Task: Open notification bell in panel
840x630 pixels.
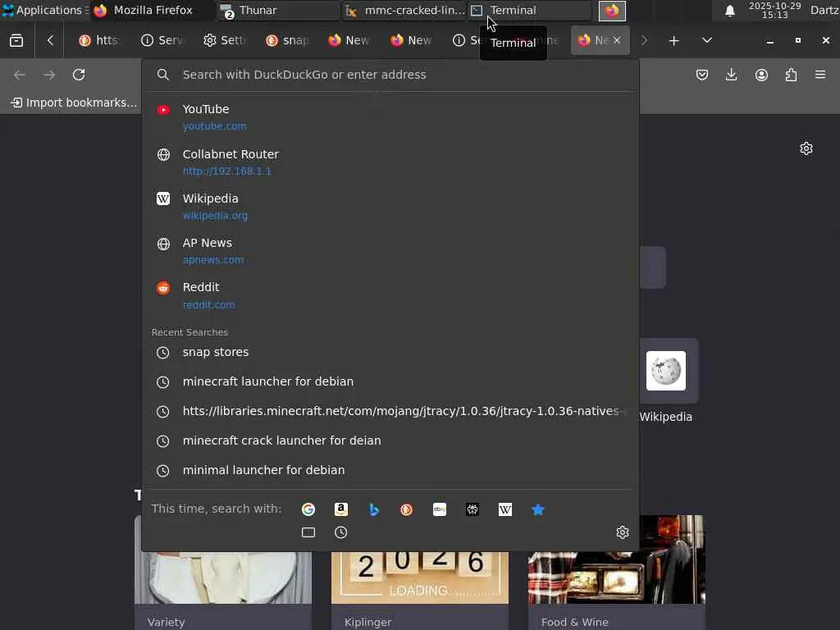Action: 729,11
